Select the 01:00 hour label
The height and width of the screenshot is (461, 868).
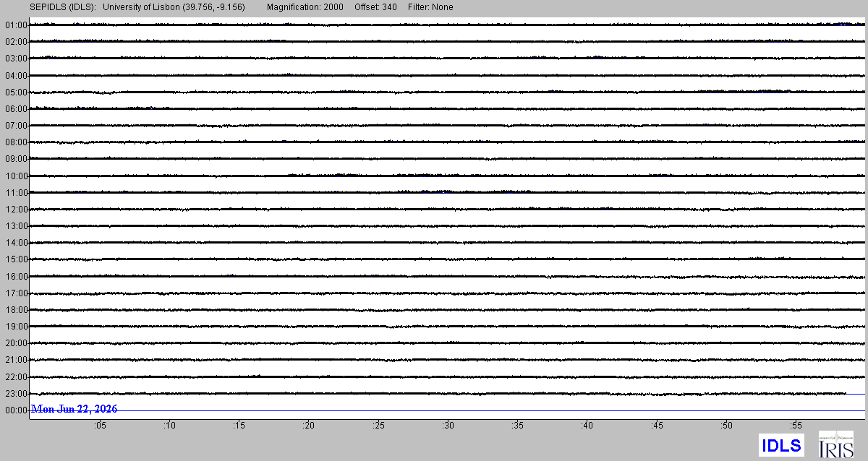tap(16, 25)
